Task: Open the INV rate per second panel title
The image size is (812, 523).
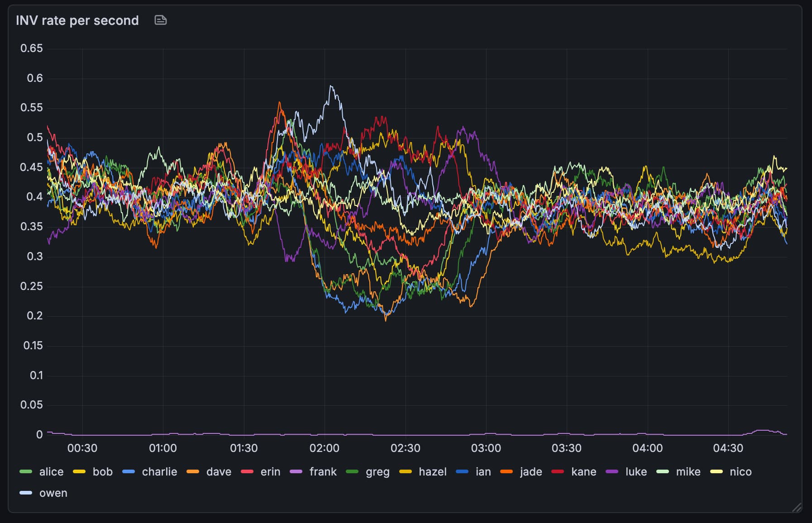Action: point(77,20)
